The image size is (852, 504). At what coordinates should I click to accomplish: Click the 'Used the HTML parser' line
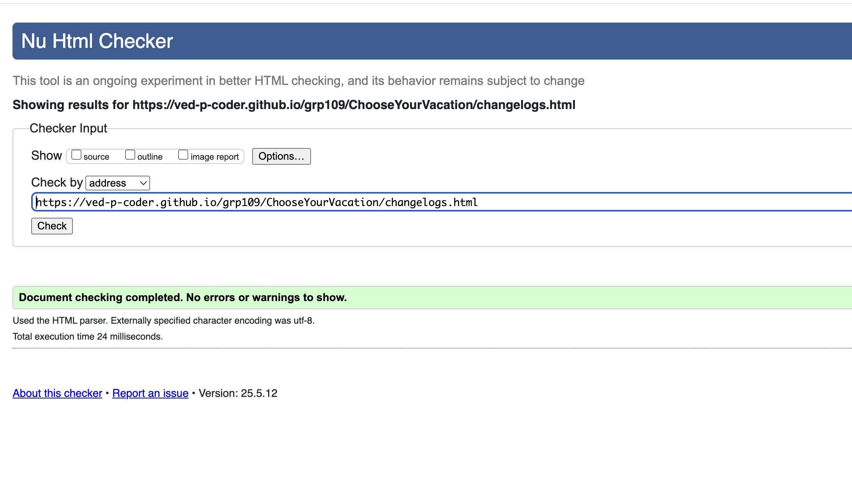point(163,321)
